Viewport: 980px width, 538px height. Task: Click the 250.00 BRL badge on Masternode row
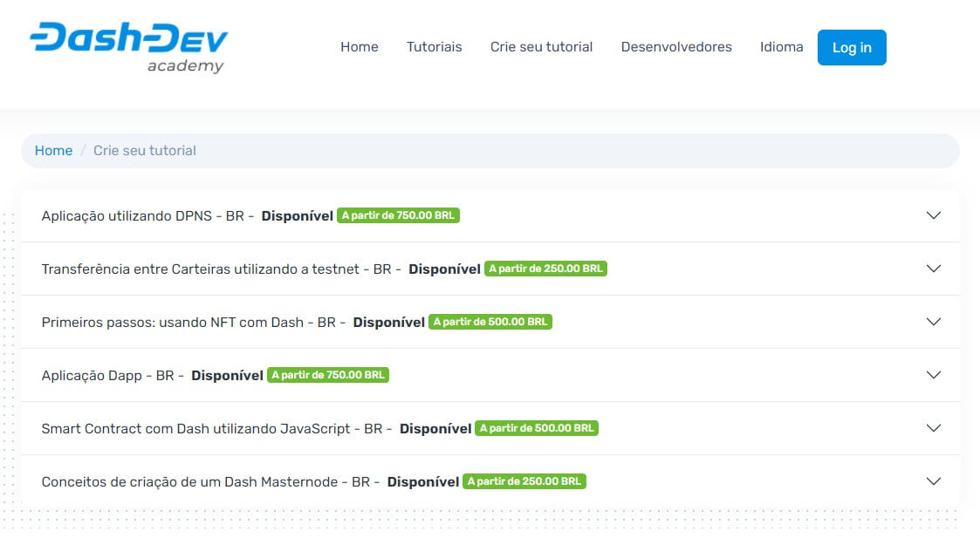[x=524, y=481]
